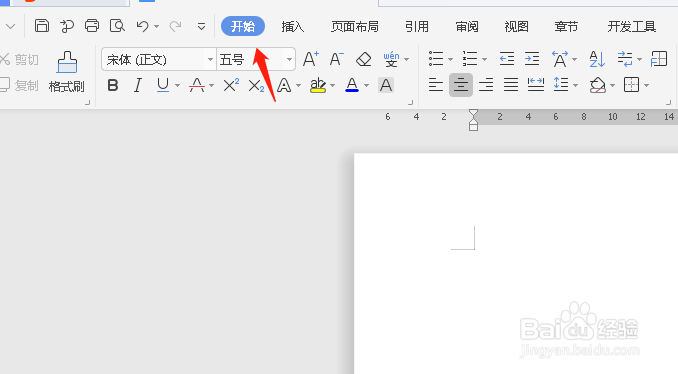Screen dimensions: 678x374
Task: Switch to the 视图 tab
Action: pos(517,27)
